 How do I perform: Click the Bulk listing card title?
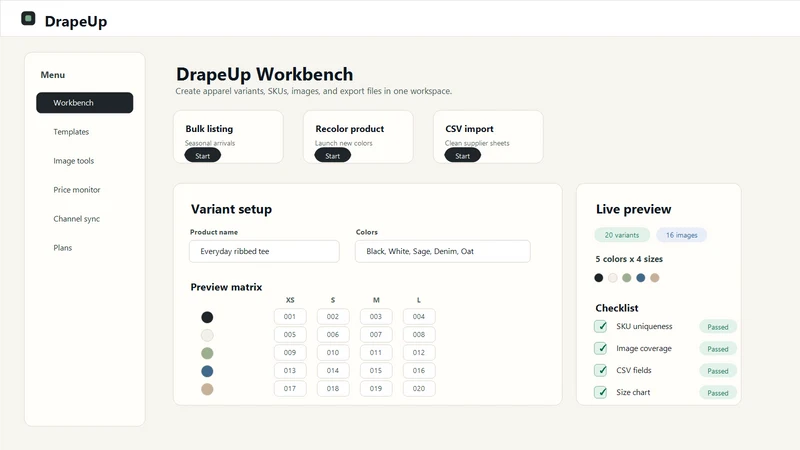[209, 129]
